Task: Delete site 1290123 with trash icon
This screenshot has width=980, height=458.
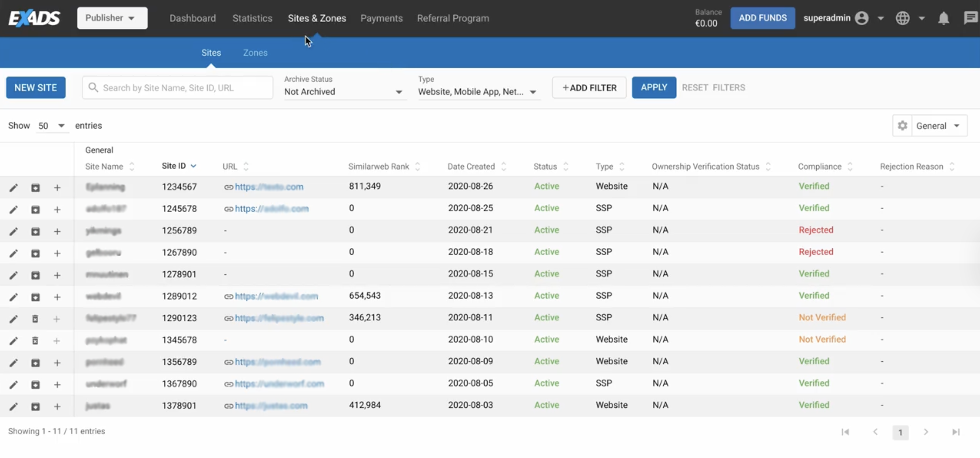Action: coord(35,319)
